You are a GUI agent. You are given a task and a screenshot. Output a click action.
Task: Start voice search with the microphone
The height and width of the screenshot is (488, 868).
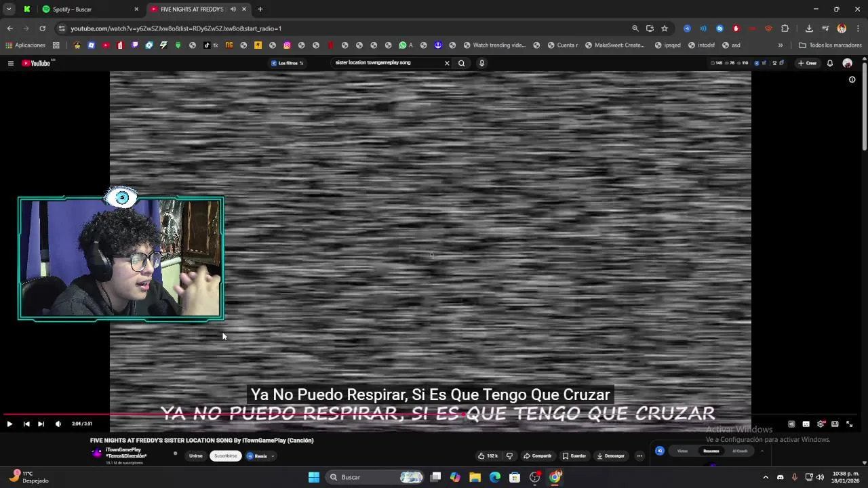pyautogui.click(x=481, y=63)
